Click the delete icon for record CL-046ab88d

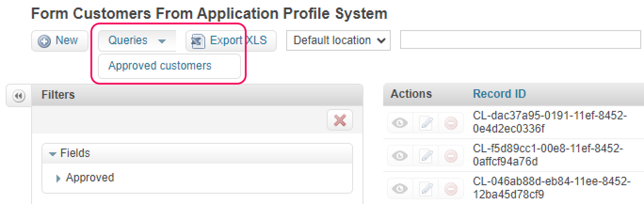pos(451,188)
